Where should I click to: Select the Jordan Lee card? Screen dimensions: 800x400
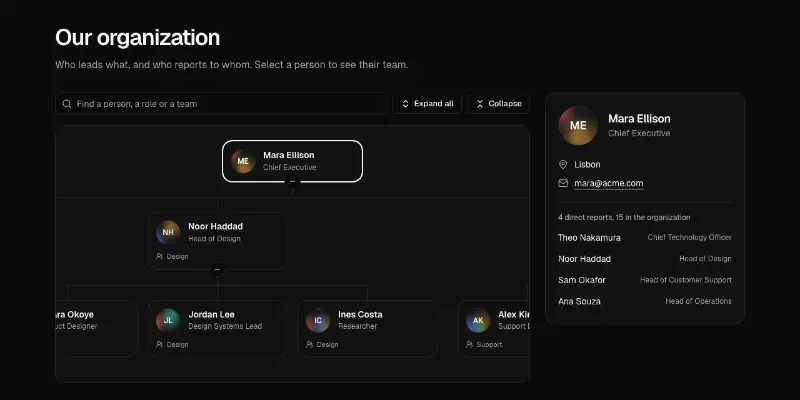(217, 329)
